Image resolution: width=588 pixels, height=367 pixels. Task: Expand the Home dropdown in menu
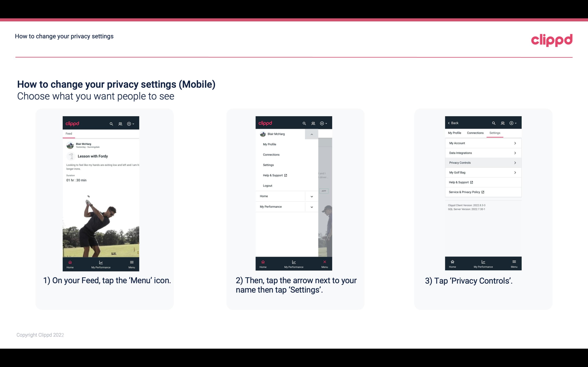(311, 196)
